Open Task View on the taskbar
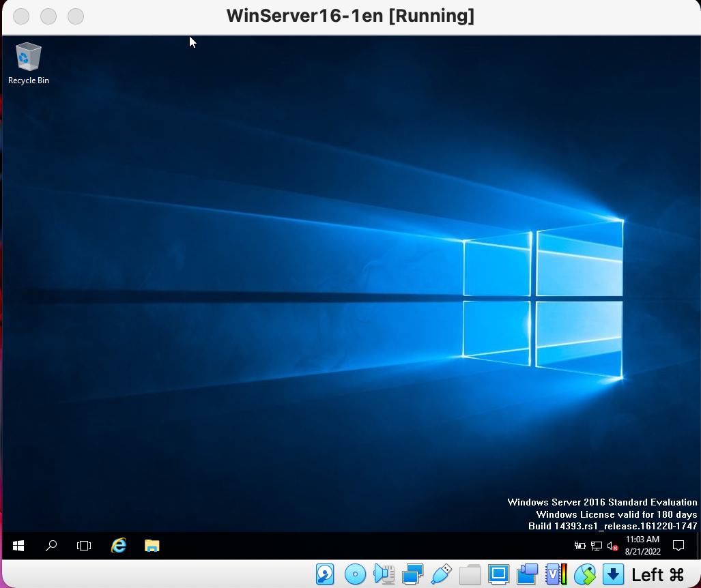The image size is (701, 588). pyautogui.click(x=83, y=546)
